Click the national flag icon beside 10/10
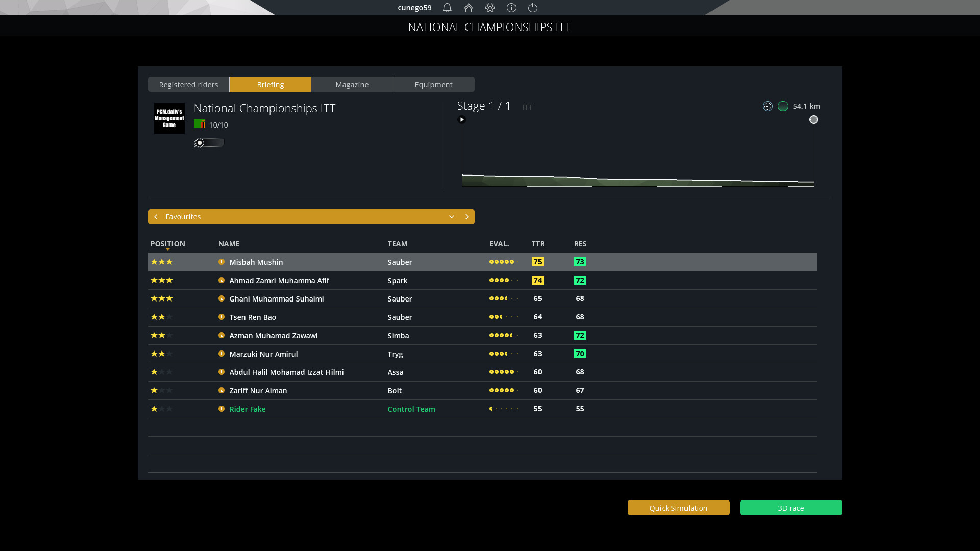The height and width of the screenshot is (551, 980). (200, 124)
